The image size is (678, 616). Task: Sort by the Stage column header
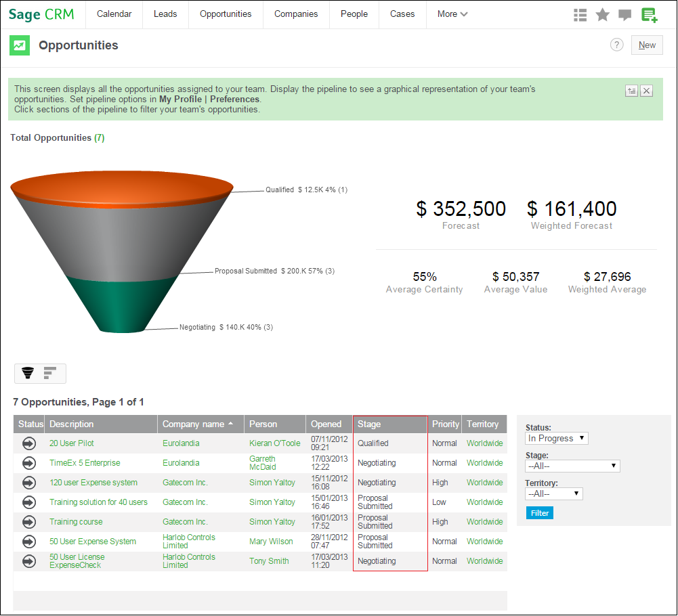(390, 424)
